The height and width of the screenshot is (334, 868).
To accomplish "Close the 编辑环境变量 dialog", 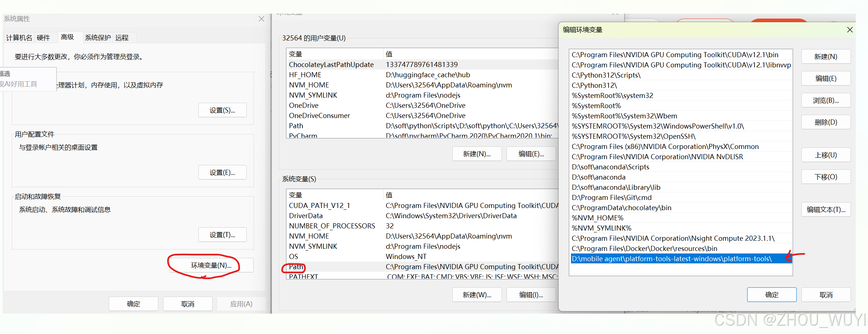I will pyautogui.click(x=850, y=30).
